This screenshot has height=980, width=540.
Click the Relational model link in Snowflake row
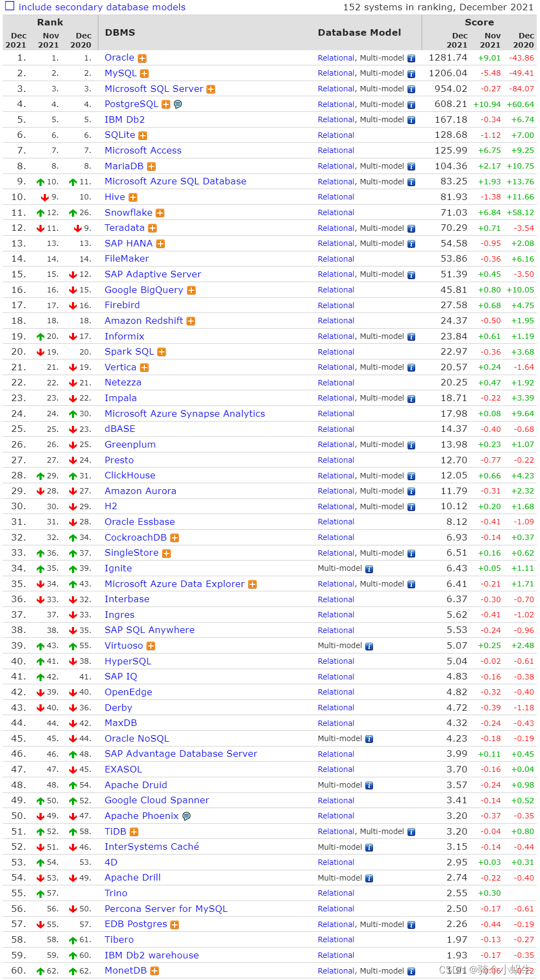[x=336, y=212]
